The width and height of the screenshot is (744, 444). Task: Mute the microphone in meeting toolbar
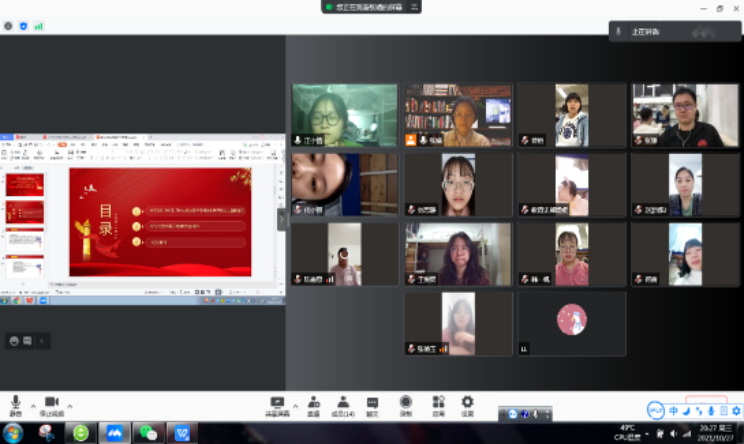point(16,402)
